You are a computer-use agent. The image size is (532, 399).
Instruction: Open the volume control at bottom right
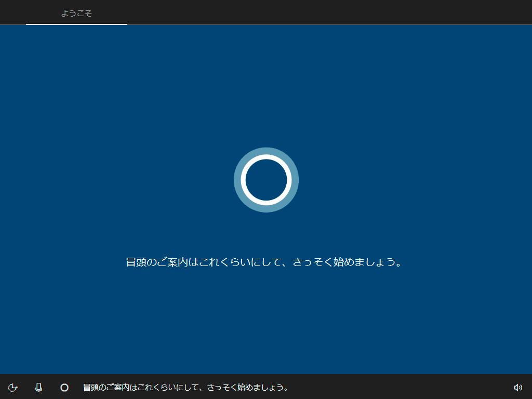click(x=517, y=388)
